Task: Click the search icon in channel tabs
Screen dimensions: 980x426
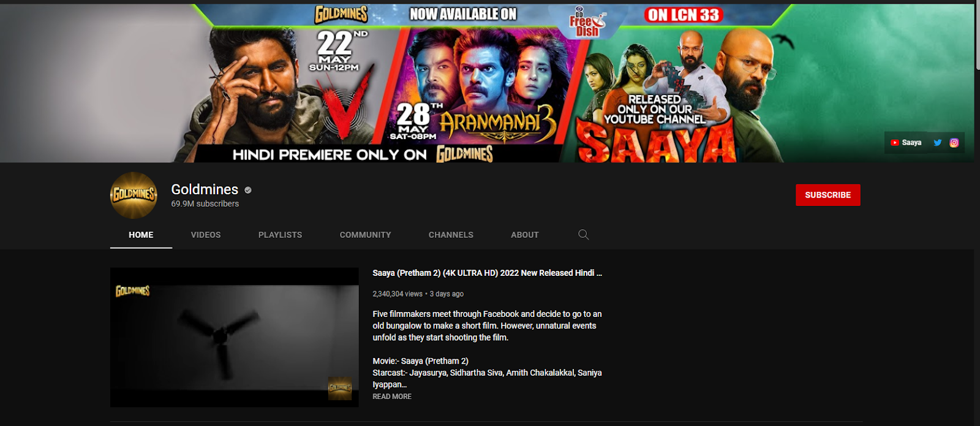Action: click(x=583, y=235)
